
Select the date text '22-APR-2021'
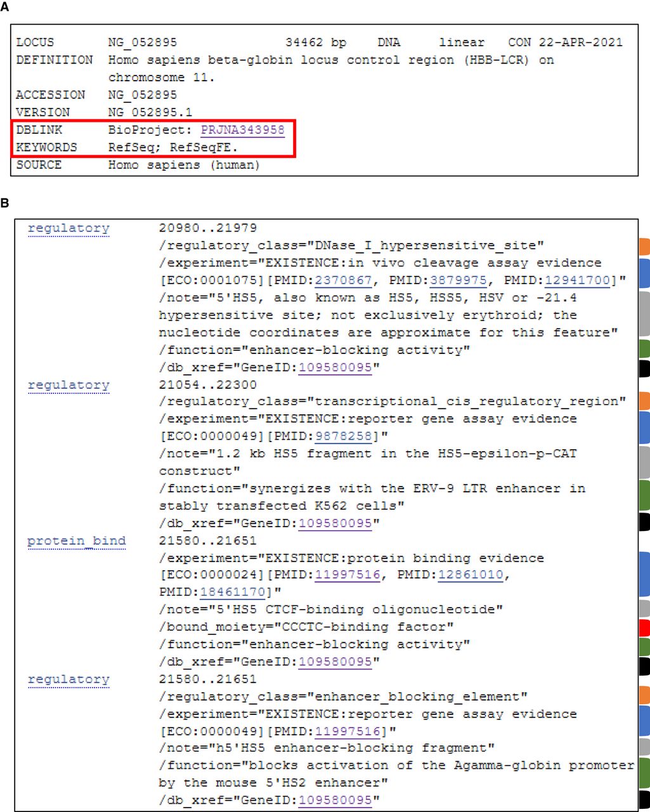[x=581, y=43]
